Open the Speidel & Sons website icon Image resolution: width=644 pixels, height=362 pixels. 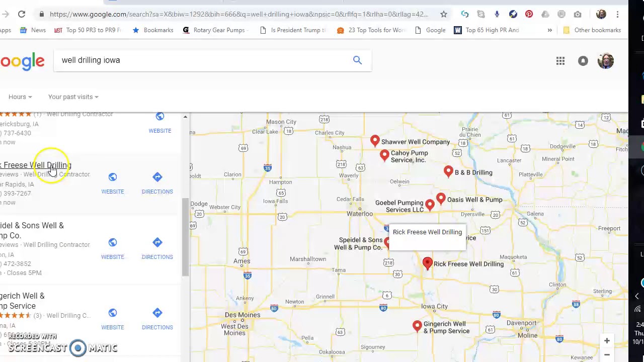(x=113, y=242)
